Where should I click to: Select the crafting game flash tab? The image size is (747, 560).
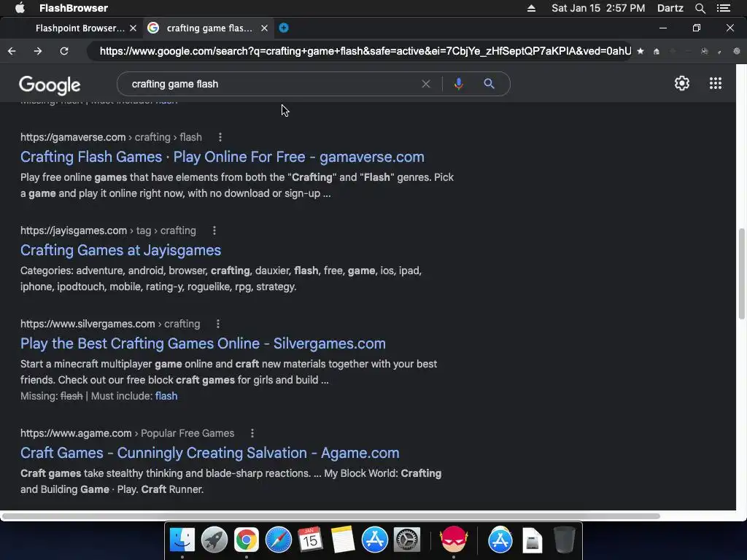click(208, 28)
